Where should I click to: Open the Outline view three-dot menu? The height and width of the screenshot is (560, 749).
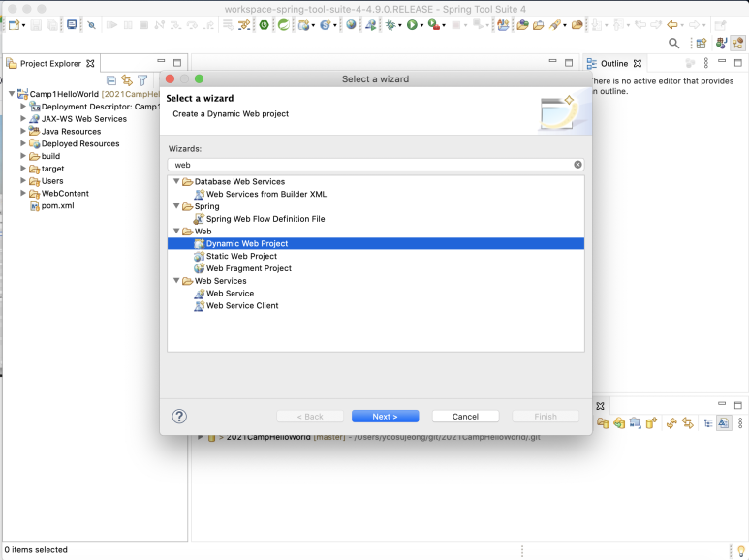pyautogui.click(x=706, y=63)
